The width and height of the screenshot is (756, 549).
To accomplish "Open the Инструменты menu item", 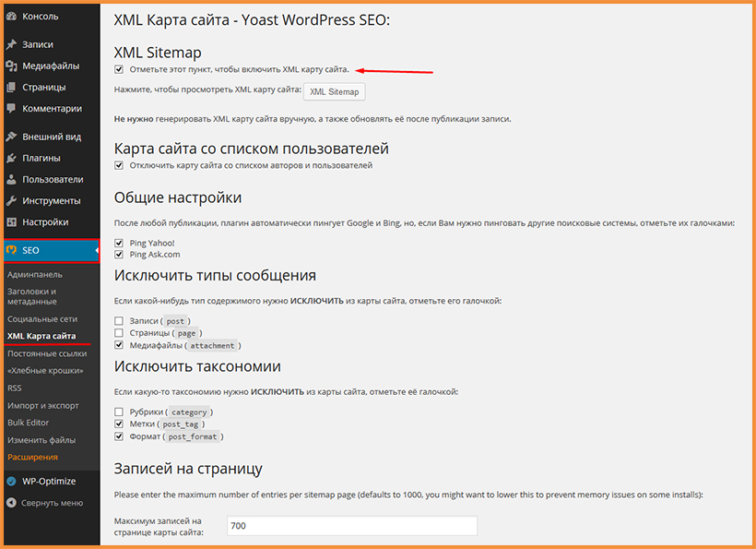I will [x=52, y=201].
